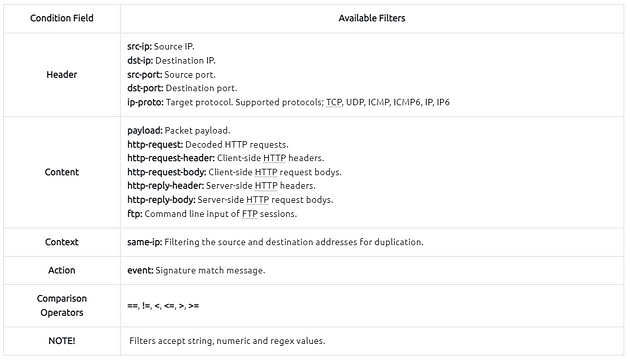
Task: Click underlined HTTP in http-request-body line
Action: pos(266,172)
